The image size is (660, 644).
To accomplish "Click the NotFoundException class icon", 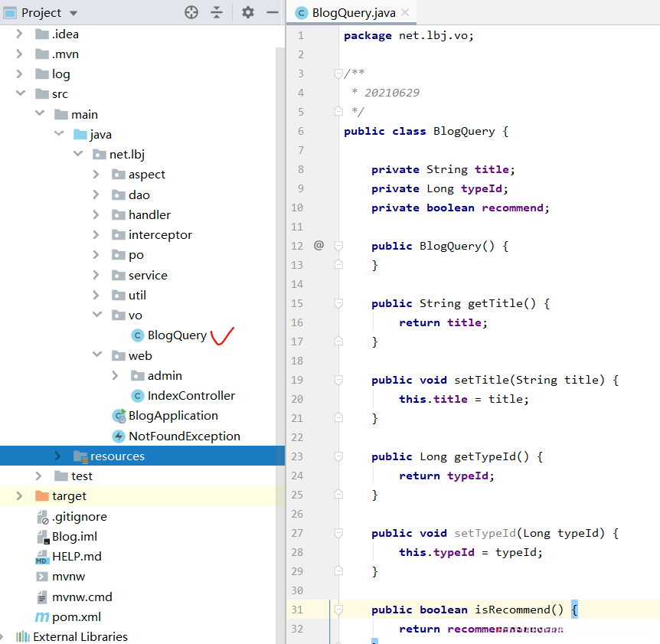I will [x=119, y=436].
